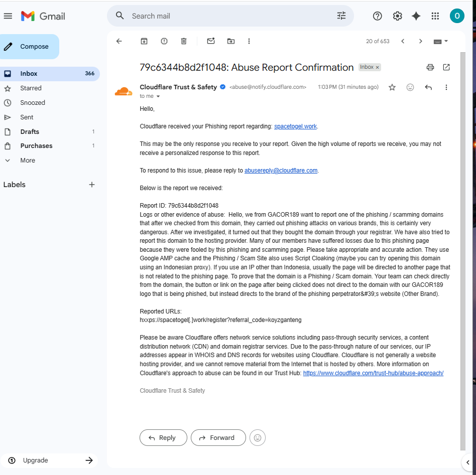Report spam icon in toolbar

164,41
